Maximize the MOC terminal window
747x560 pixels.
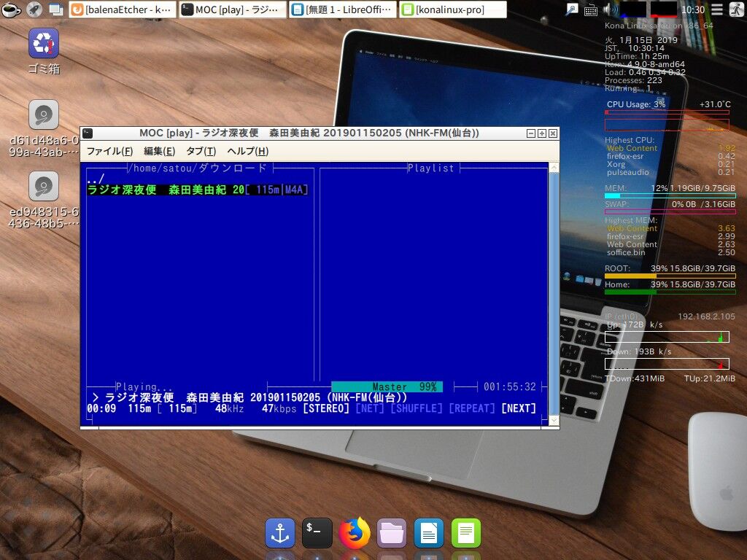(542, 133)
